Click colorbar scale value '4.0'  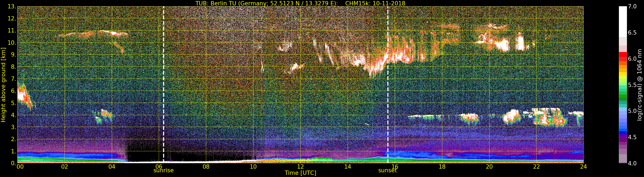click(632, 163)
